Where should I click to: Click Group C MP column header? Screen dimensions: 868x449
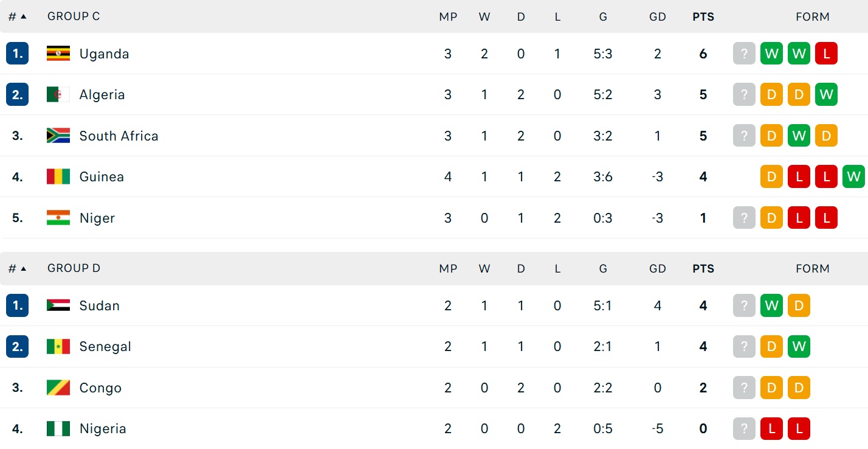pyautogui.click(x=448, y=17)
